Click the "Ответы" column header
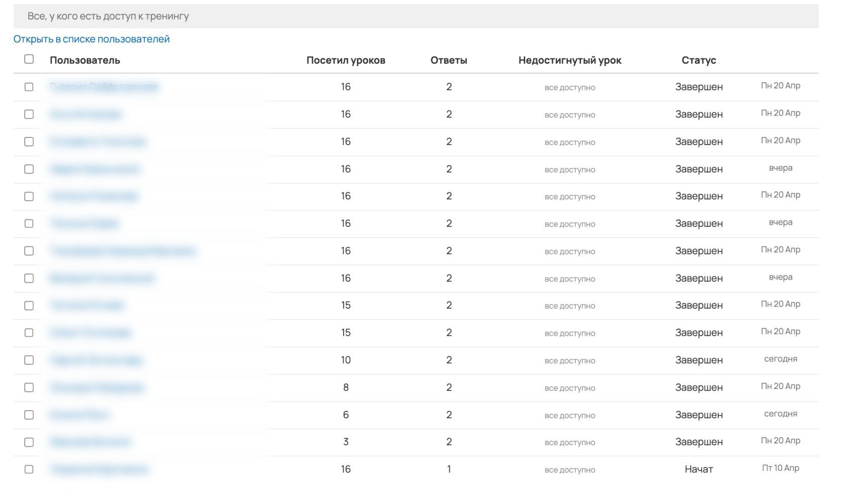The image size is (844, 504). click(449, 60)
